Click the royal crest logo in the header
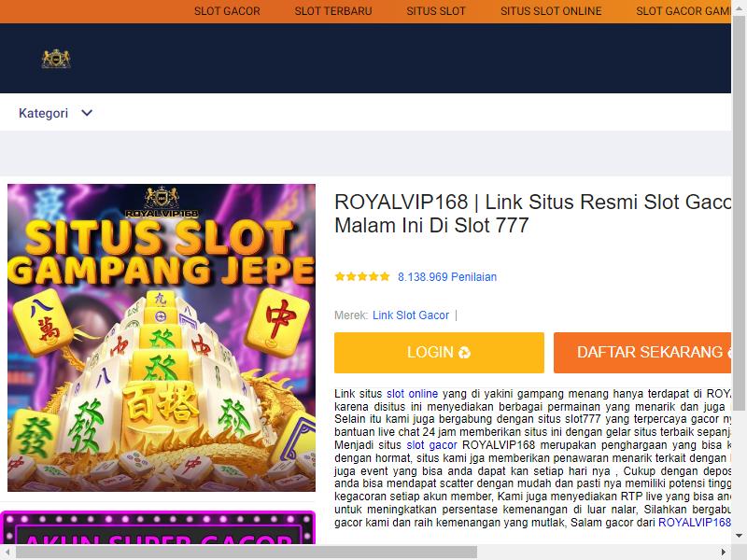This screenshot has height=560, width=747. tap(56, 59)
